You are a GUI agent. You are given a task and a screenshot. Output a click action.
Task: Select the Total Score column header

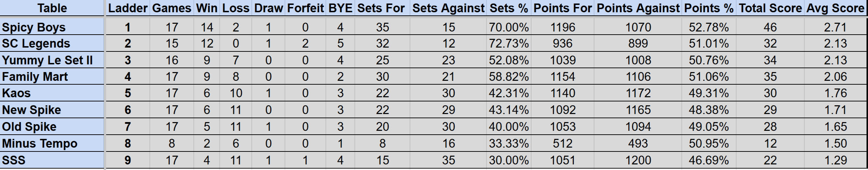[x=770, y=8]
